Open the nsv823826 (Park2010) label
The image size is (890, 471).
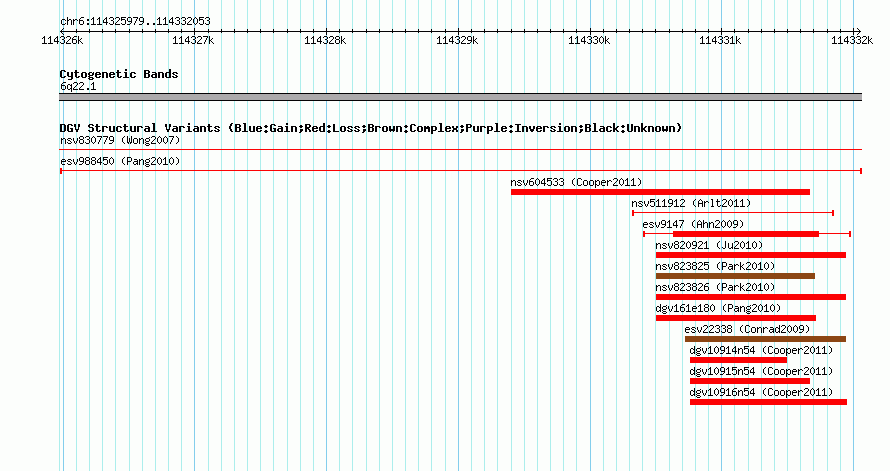pos(715,287)
